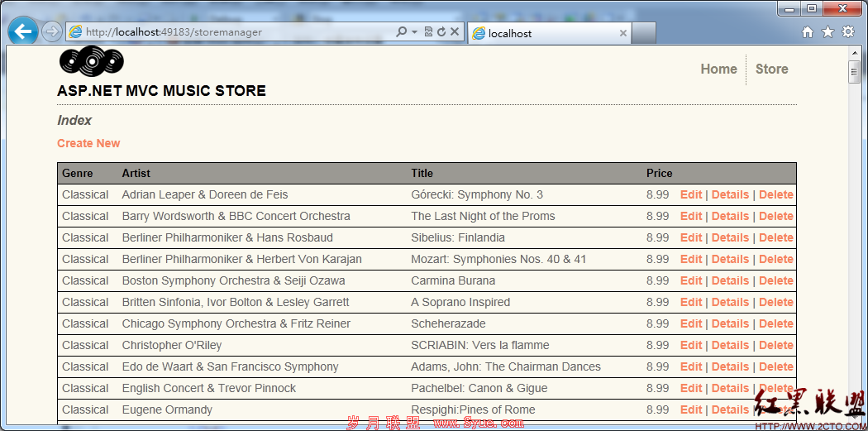Delete Adams, John: The Chairman Dances

point(776,366)
